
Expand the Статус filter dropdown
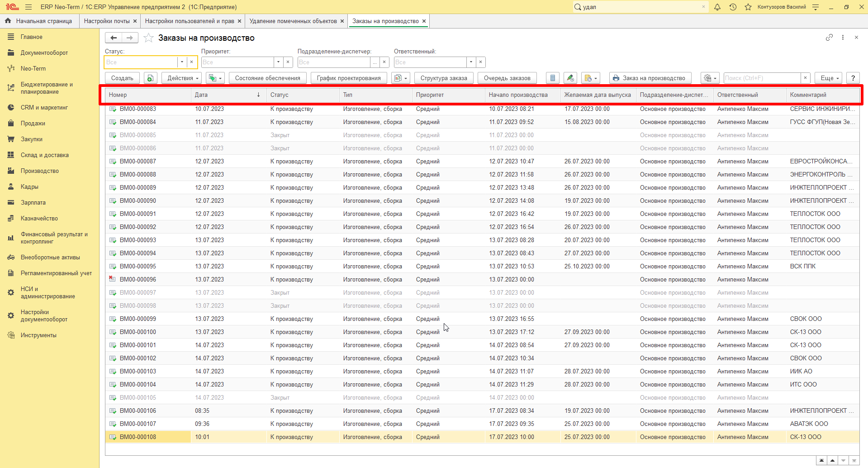point(182,62)
